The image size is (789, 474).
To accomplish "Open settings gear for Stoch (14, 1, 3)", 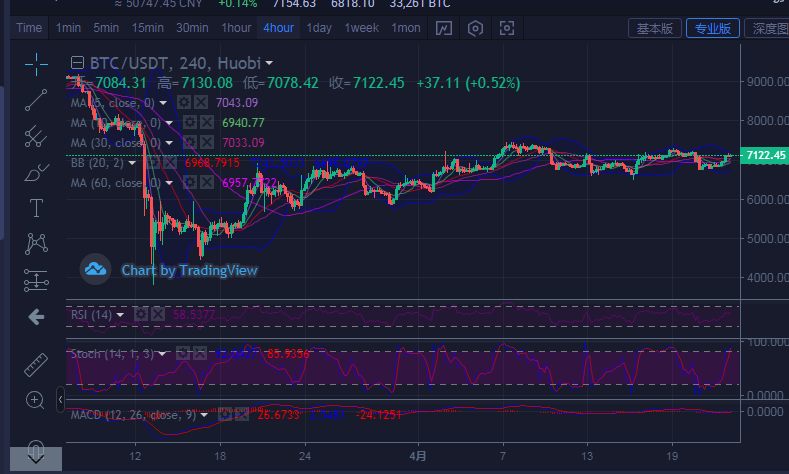I will coord(183,354).
